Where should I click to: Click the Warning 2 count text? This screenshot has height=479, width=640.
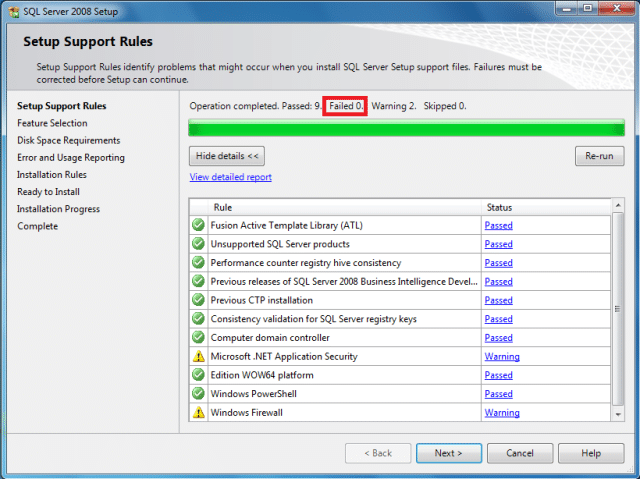tap(394, 106)
